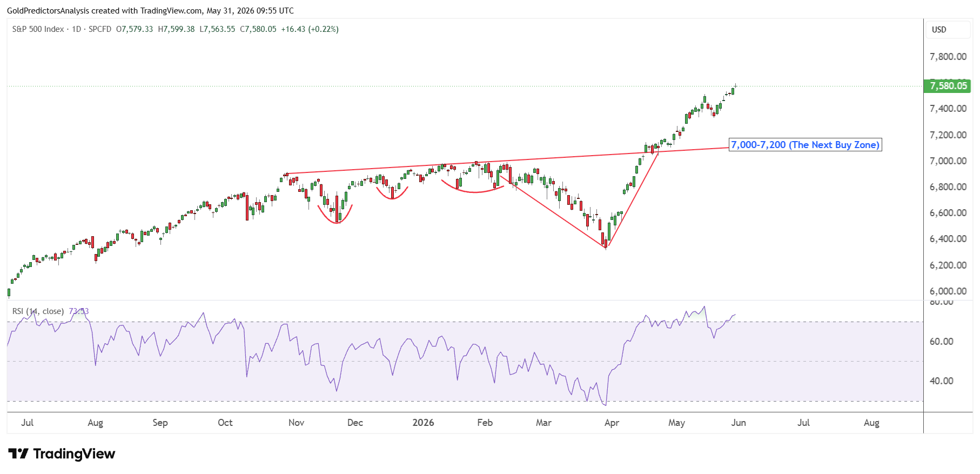
Task: Click the USD currency button
Action: coord(949,30)
